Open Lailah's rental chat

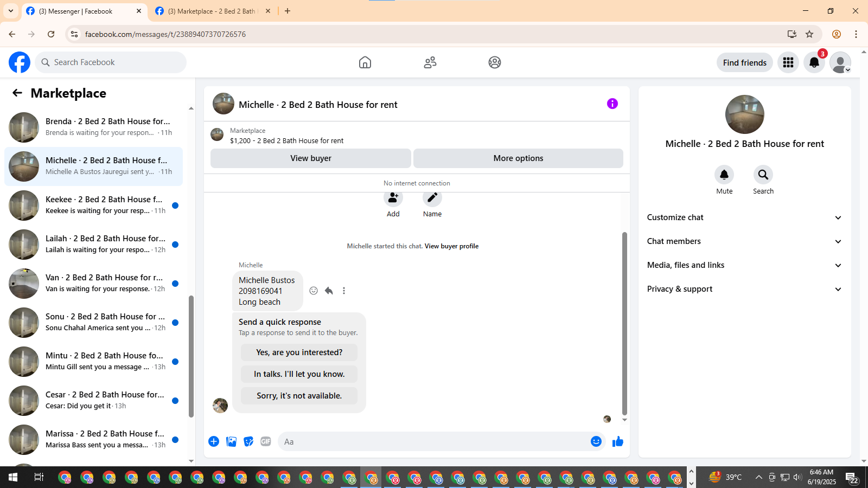[x=93, y=244]
